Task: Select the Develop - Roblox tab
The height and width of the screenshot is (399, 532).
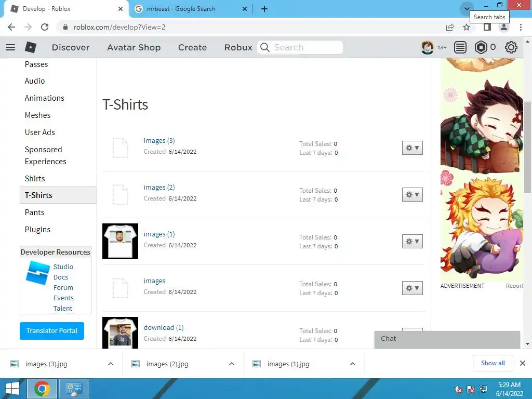Action: (66, 9)
